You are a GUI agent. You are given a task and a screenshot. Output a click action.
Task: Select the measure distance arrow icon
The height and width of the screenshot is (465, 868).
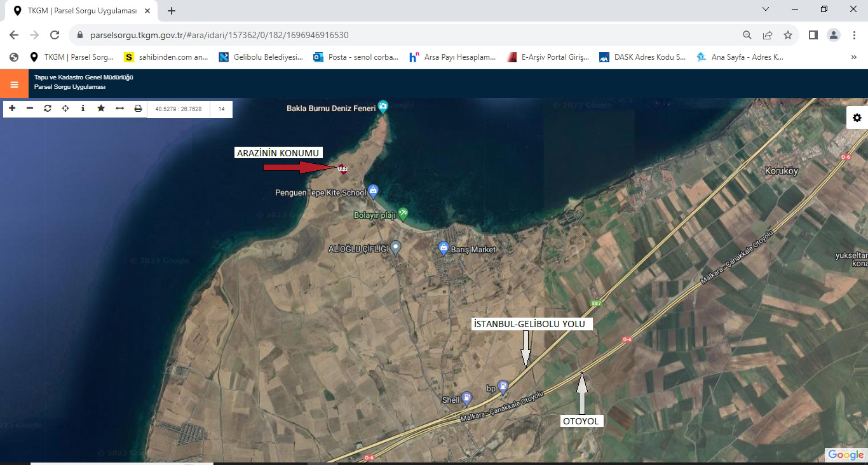tap(119, 109)
